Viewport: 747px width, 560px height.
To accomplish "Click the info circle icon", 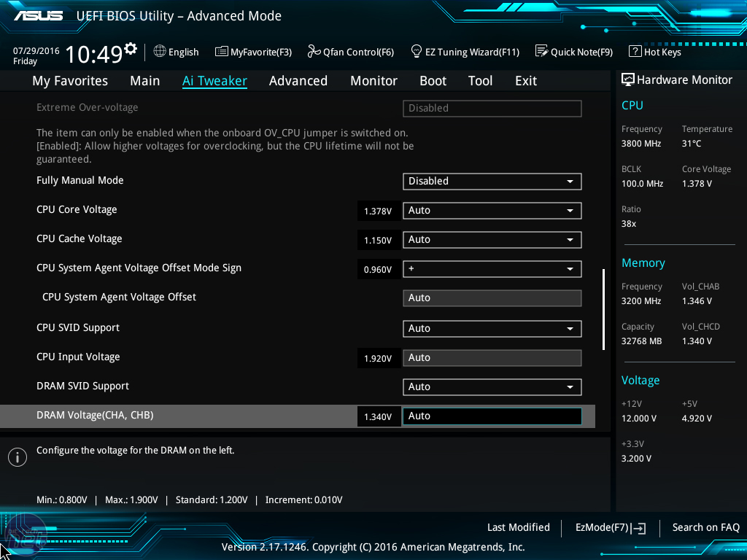I will click(x=18, y=457).
